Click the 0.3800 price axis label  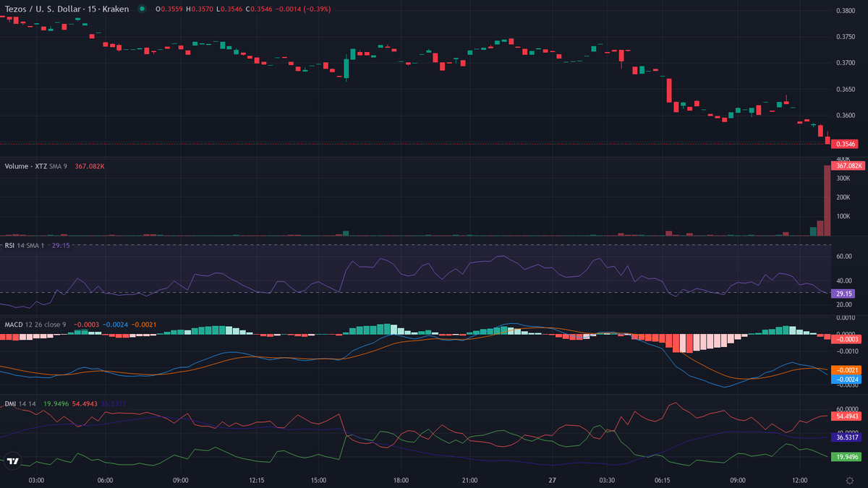tap(846, 10)
